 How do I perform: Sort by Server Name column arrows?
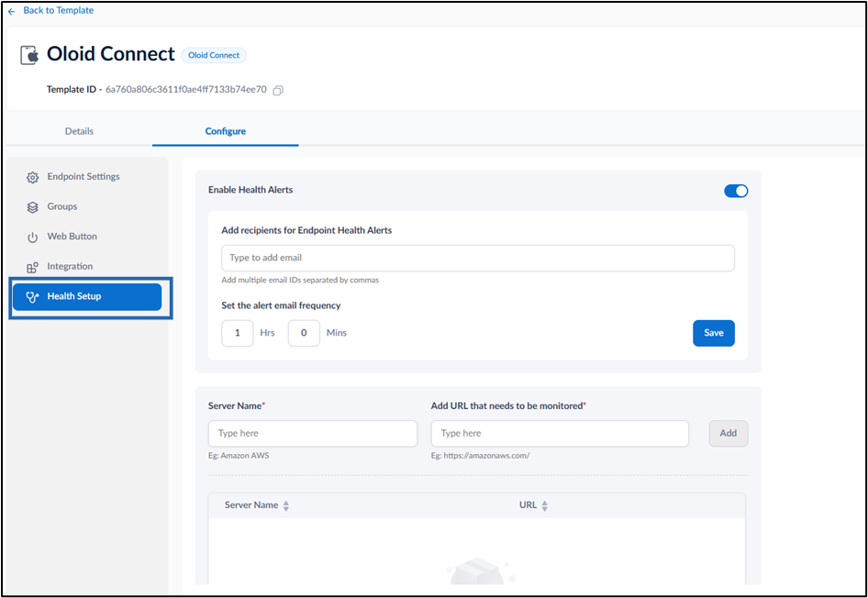286,505
